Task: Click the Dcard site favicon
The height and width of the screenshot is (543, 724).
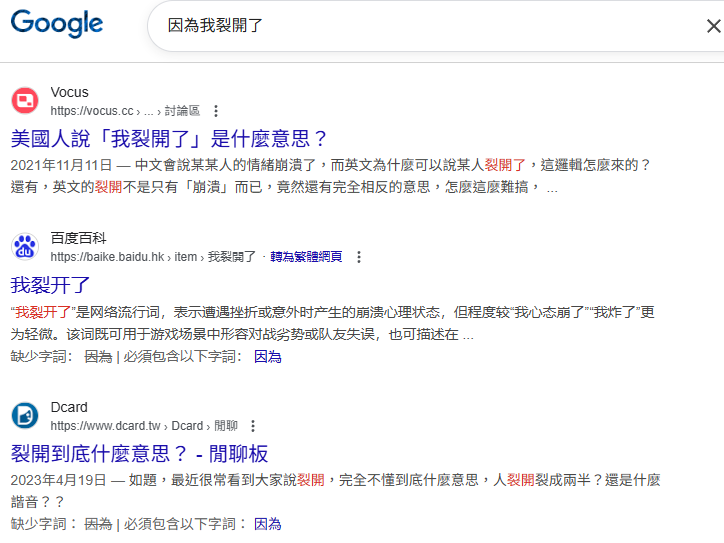Action: [x=25, y=416]
